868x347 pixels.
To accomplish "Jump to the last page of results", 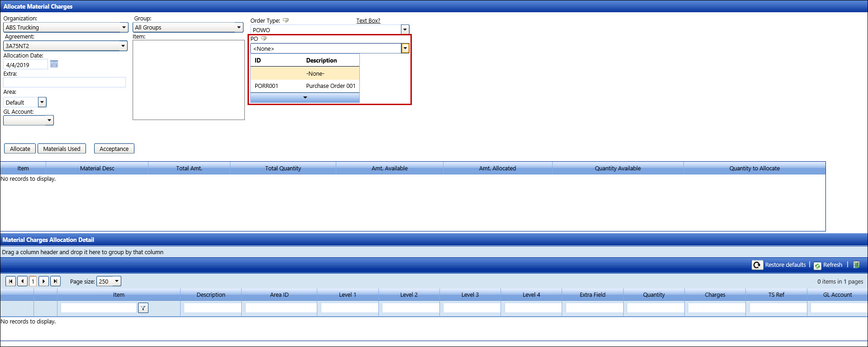I will [x=55, y=281].
